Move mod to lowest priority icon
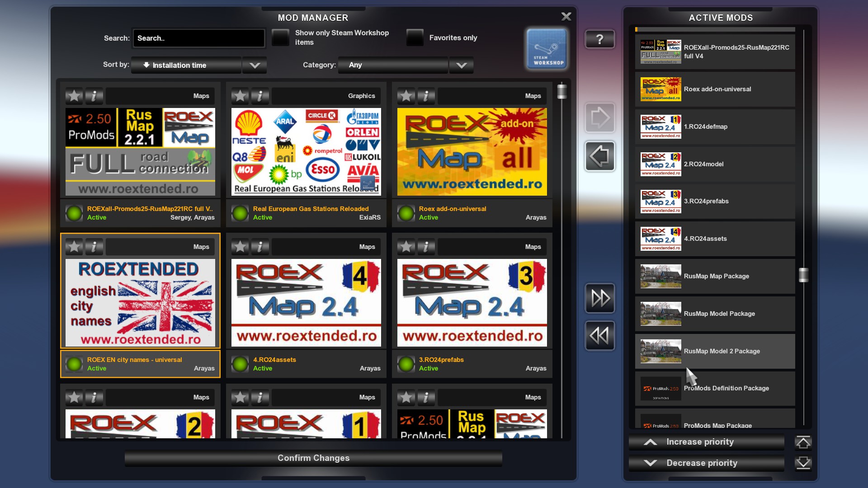This screenshot has width=868, height=488. pyautogui.click(x=803, y=463)
